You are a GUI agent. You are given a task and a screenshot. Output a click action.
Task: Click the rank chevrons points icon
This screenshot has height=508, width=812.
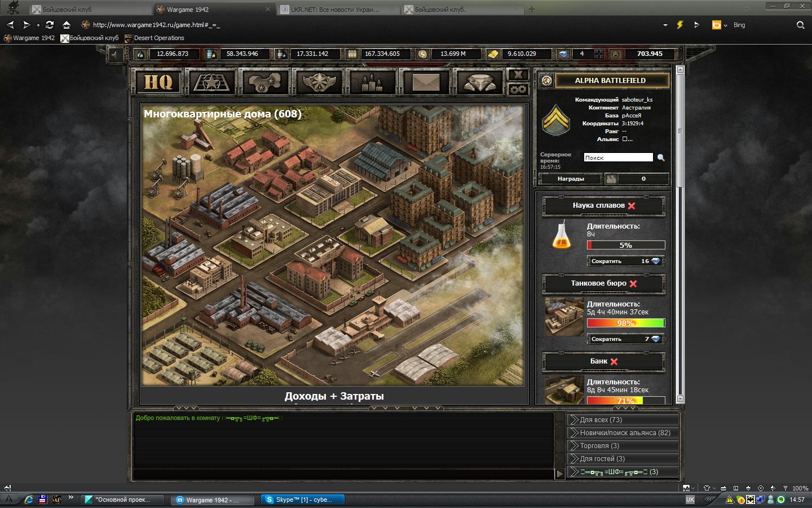(x=615, y=54)
